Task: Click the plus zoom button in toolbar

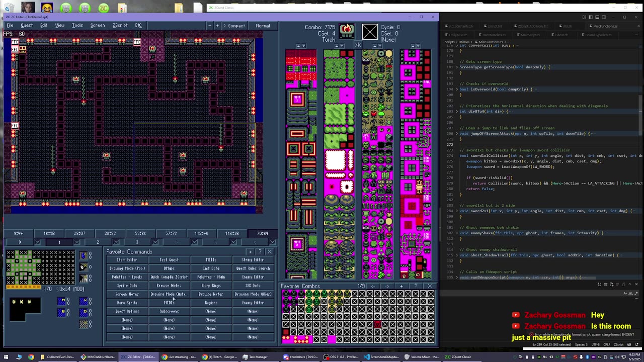Action: (x=217, y=26)
